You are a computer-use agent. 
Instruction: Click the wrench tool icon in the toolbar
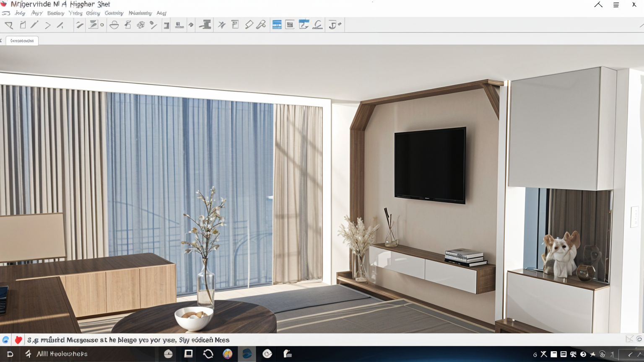click(x=261, y=25)
